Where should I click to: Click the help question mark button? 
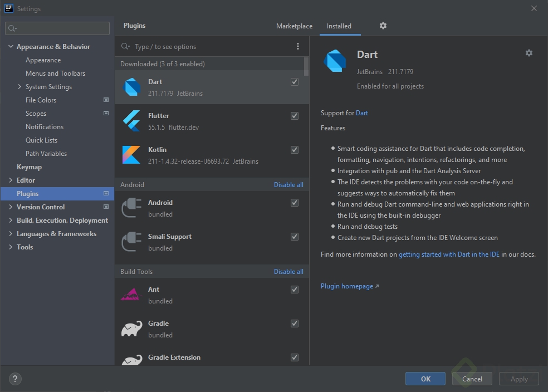tap(15, 379)
